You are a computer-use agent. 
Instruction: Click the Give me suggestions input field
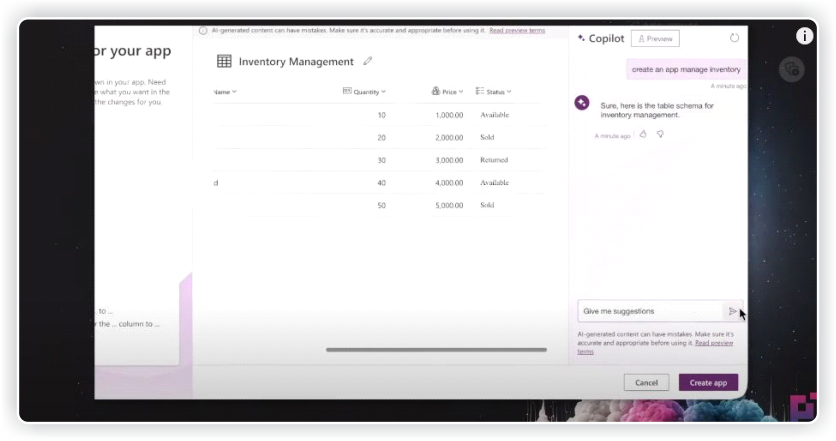click(x=650, y=311)
